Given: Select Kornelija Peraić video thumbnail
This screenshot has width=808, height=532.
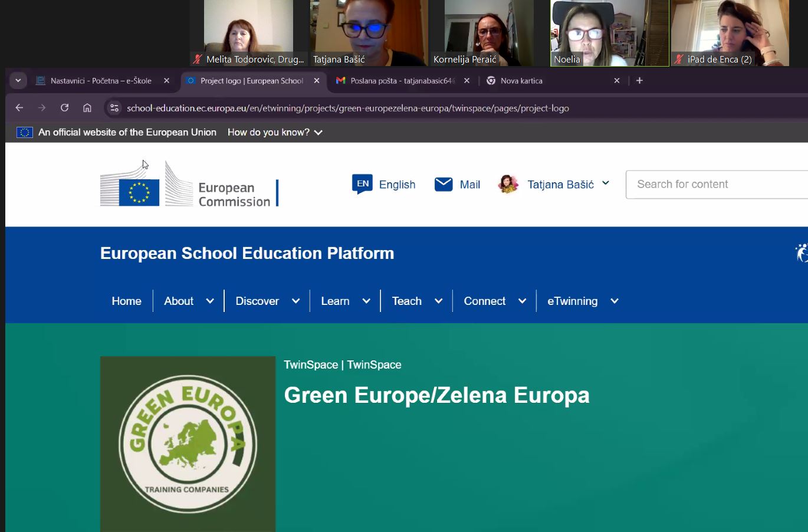Looking at the screenshot, I should pyautogui.click(x=489, y=33).
